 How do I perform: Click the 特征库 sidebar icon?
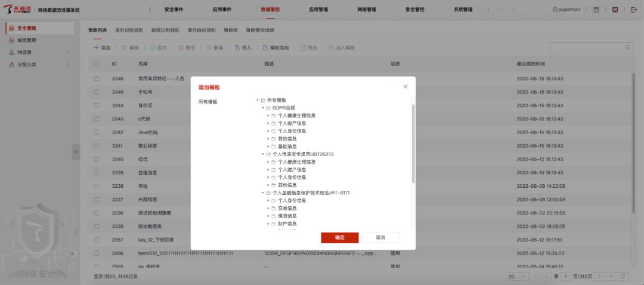[x=11, y=52]
